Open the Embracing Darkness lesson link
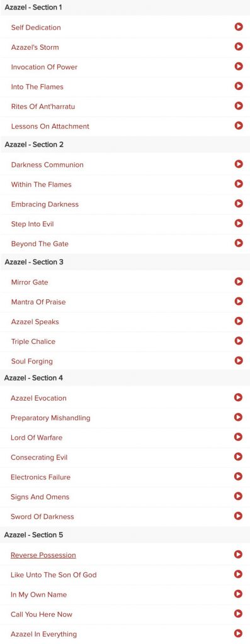This screenshot has width=250, height=644. tap(45, 204)
